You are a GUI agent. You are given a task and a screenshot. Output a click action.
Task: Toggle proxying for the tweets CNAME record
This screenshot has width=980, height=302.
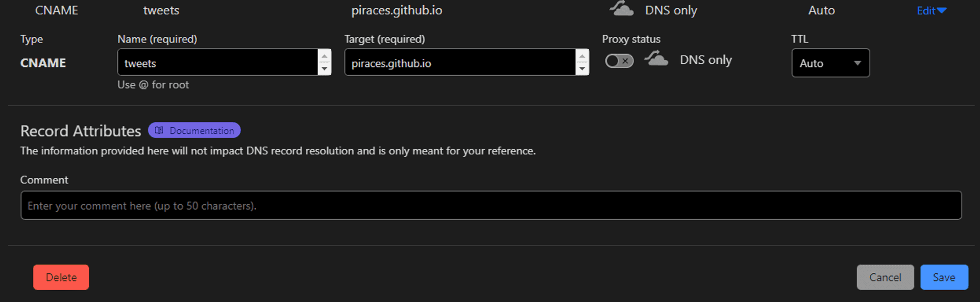(x=619, y=61)
